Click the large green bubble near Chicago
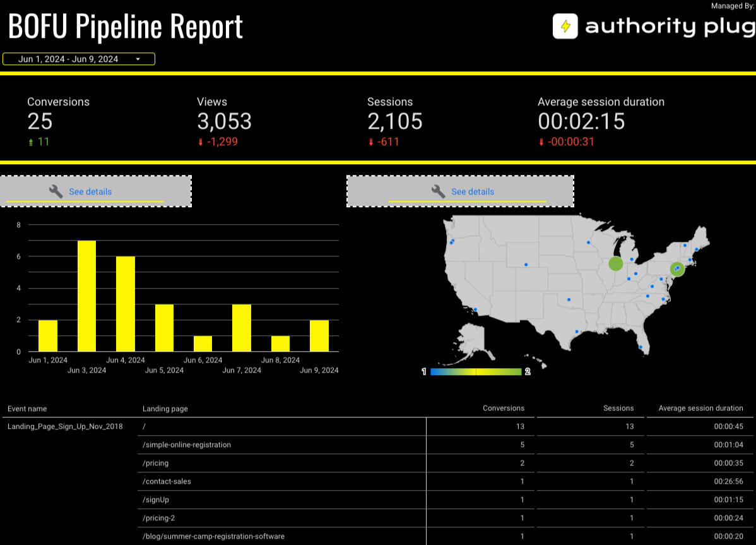Image resolution: width=756 pixels, height=545 pixels. click(x=615, y=264)
